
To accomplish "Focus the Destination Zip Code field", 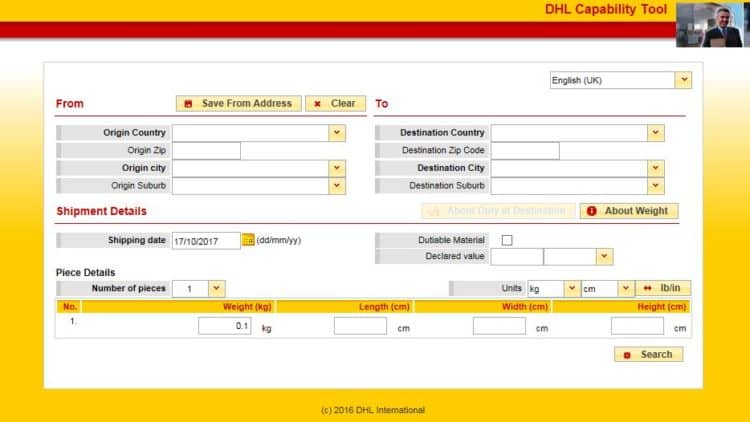I will [x=525, y=150].
